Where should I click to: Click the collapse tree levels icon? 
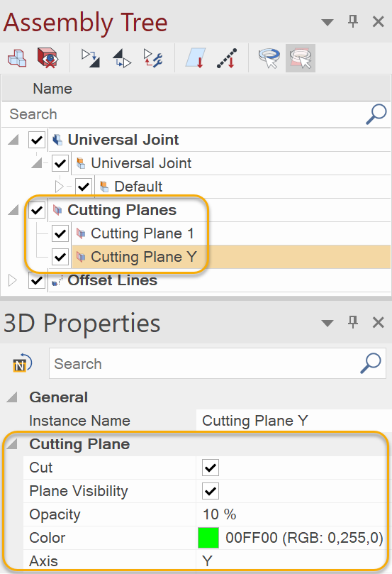click(x=122, y=58)
